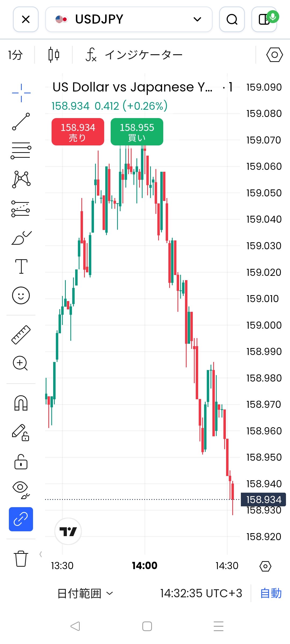Open the XABCD pattern tool
Image resolution: width=290 pixels, height=644 pixels.
(x=21, y=180)
